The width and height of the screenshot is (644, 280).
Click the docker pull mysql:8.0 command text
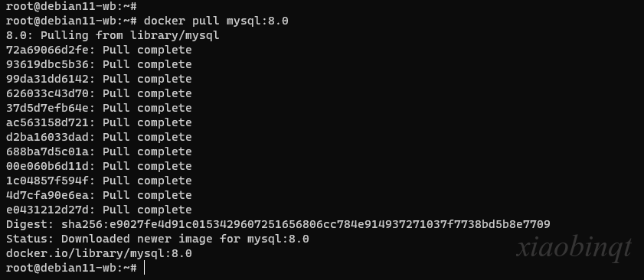(216, 21)
